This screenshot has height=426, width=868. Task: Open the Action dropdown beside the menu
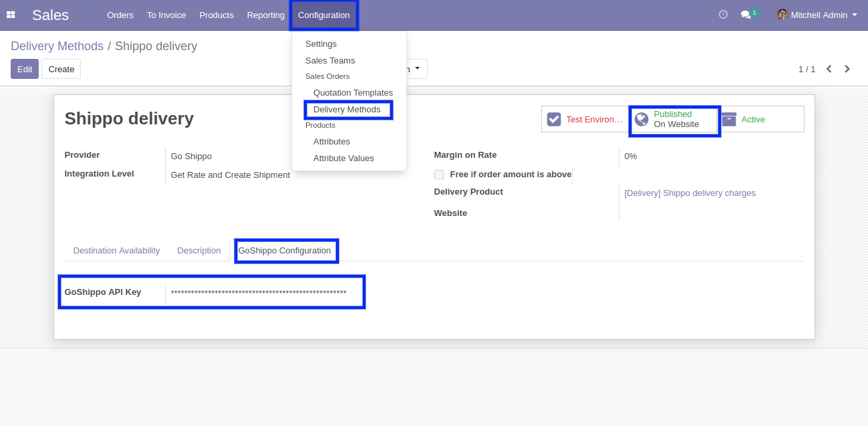[x=416, y=69]
